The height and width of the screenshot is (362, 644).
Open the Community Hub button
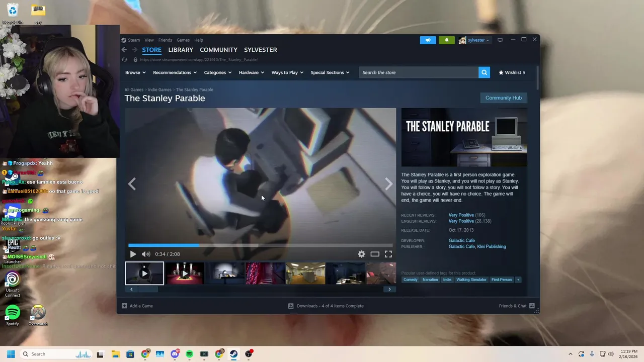pyautogui.click(x=503, y=98)
